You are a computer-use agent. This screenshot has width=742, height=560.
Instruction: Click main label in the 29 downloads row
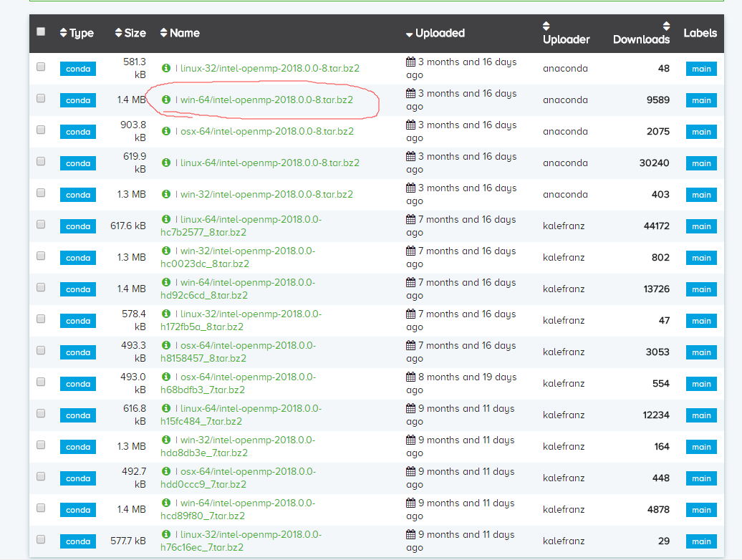click(x=701, y=541)
